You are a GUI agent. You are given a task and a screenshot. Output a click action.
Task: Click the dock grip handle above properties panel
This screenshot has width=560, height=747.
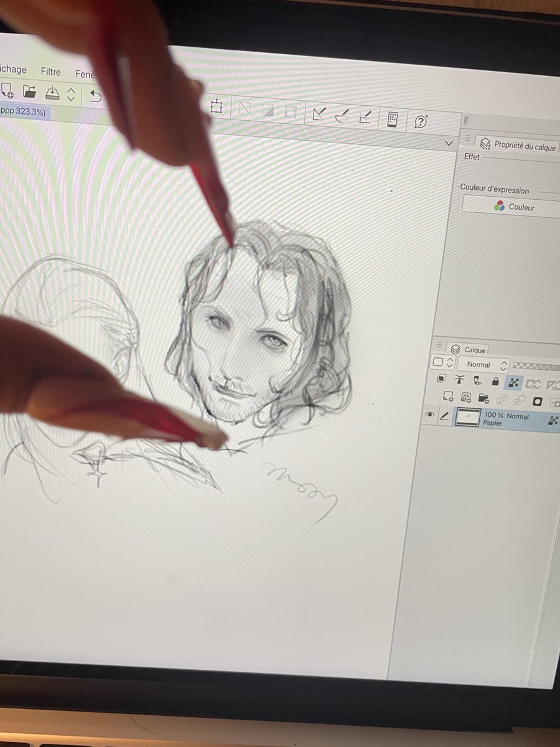(x=465, y=121)
